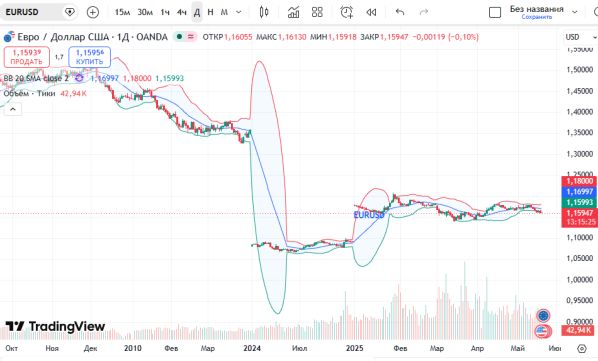598x361 pixels.
Task: Click the diamond badge icon beside EURUSD
Action: click(69, 12)
